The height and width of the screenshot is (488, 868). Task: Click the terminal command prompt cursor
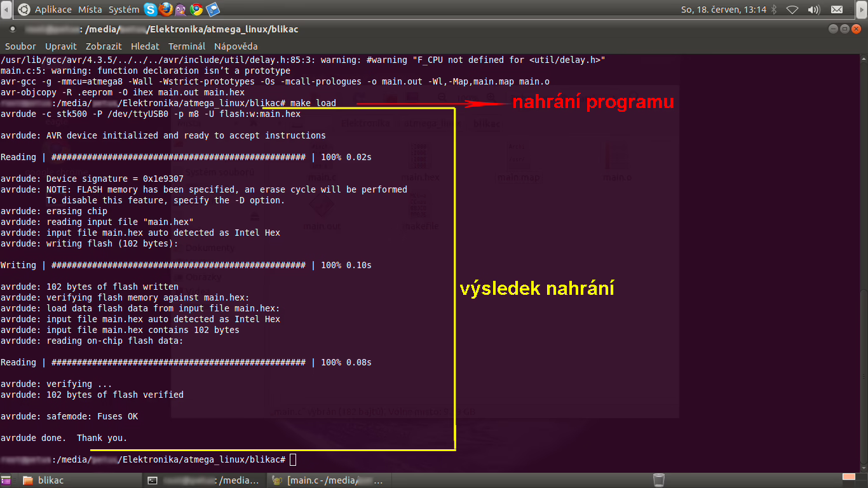(292, 459)
